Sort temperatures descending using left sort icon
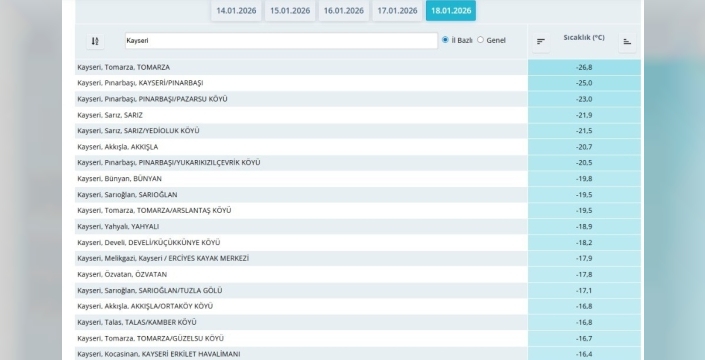Viewport: 705px width, 360px height. (x=541, y=42)
